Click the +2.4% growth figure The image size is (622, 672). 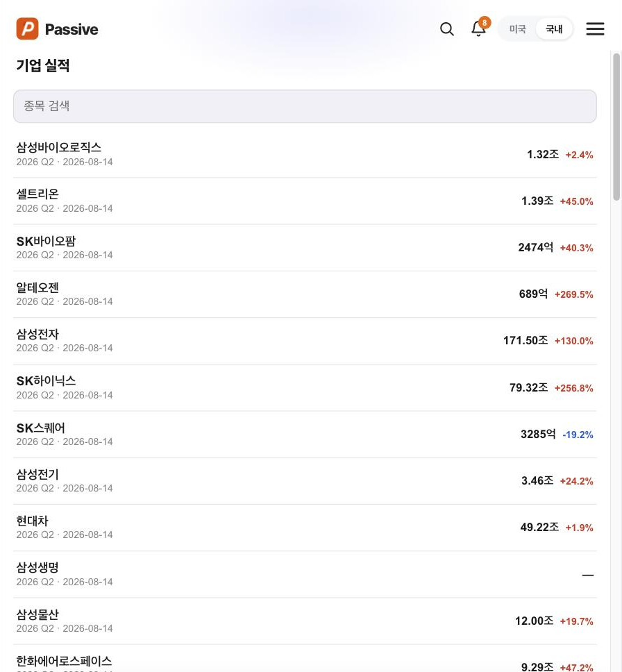(579, 155)
